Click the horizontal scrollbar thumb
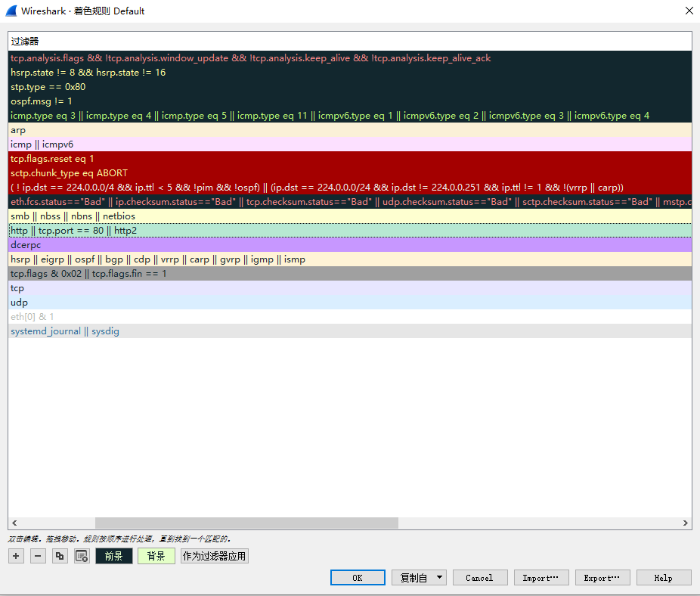Viewport: 700px width, 596px height. click(x=246, y=523)
